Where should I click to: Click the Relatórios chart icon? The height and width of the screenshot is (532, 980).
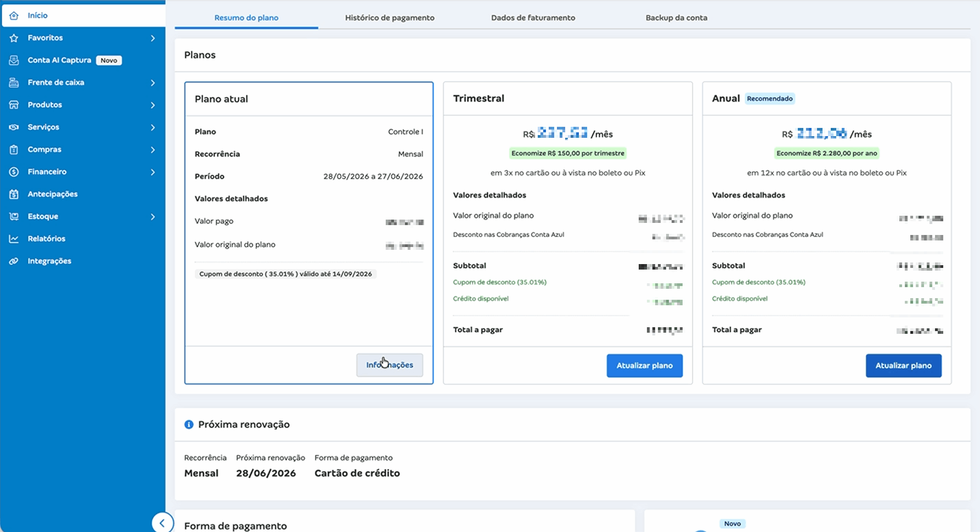(x=14, y=239)
